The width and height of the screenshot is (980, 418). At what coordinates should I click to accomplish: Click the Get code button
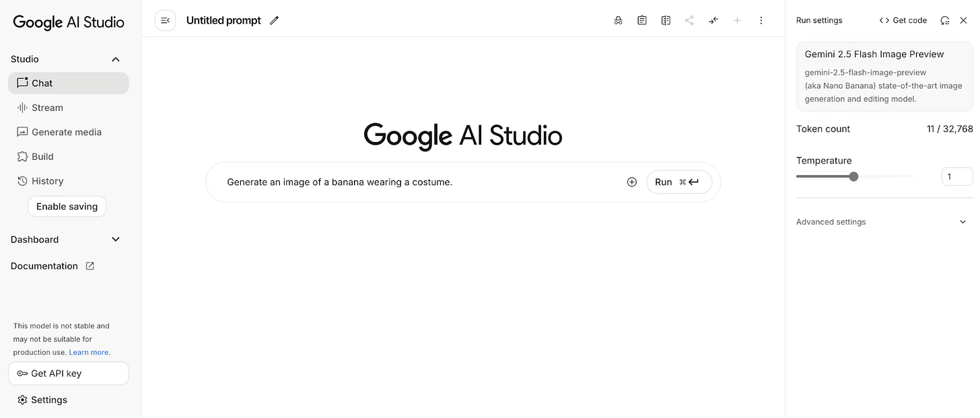(x=903, y=21)
